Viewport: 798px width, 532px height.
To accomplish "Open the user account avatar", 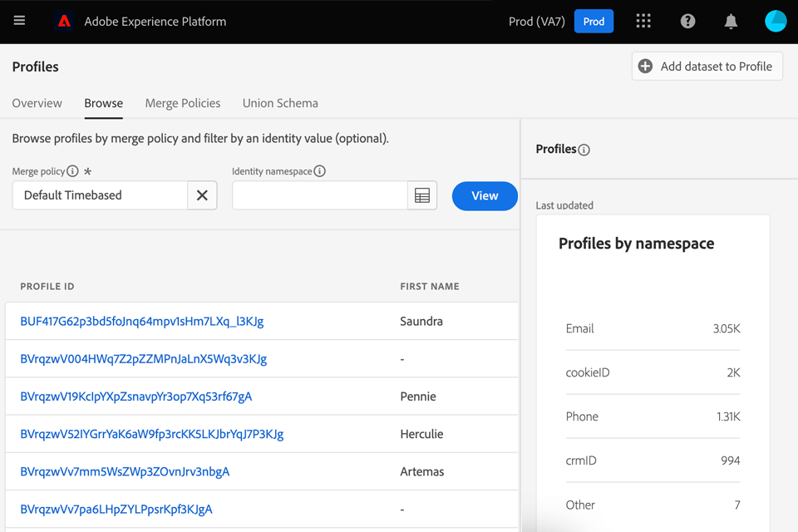I will click(775, 22).
